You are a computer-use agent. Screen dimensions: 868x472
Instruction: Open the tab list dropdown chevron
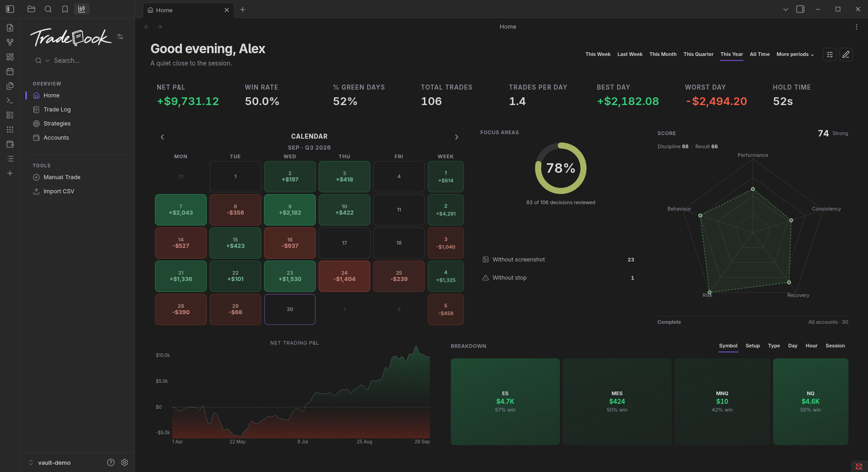785,9
